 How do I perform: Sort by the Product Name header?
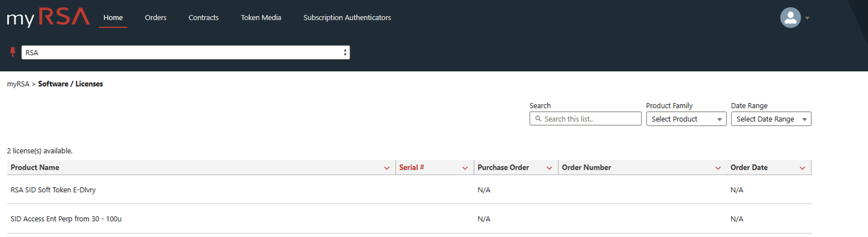(35, 168)
